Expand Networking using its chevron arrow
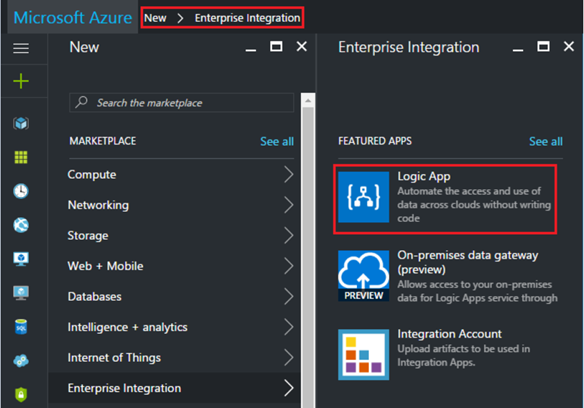The image size is (584, 408). 289,205
